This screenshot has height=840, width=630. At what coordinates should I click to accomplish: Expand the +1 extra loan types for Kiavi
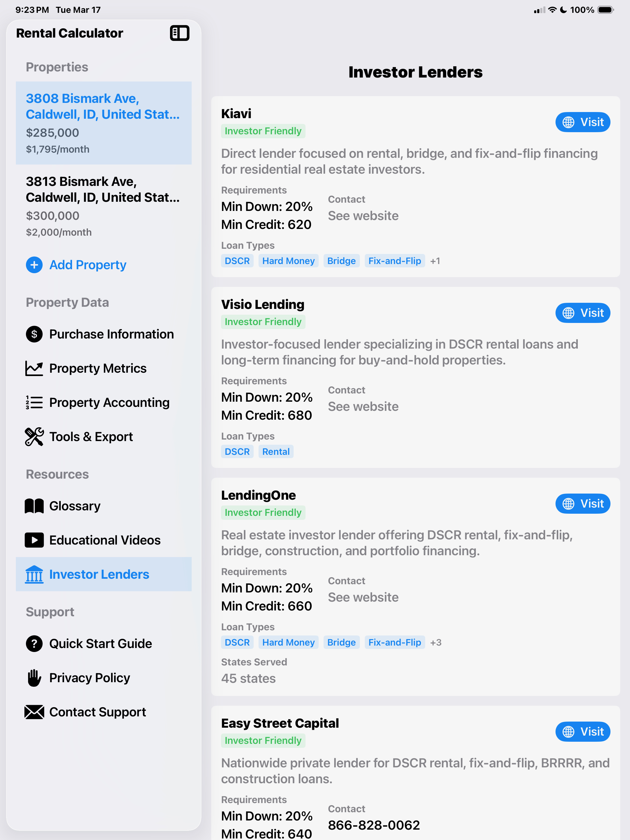coord(435,261)
